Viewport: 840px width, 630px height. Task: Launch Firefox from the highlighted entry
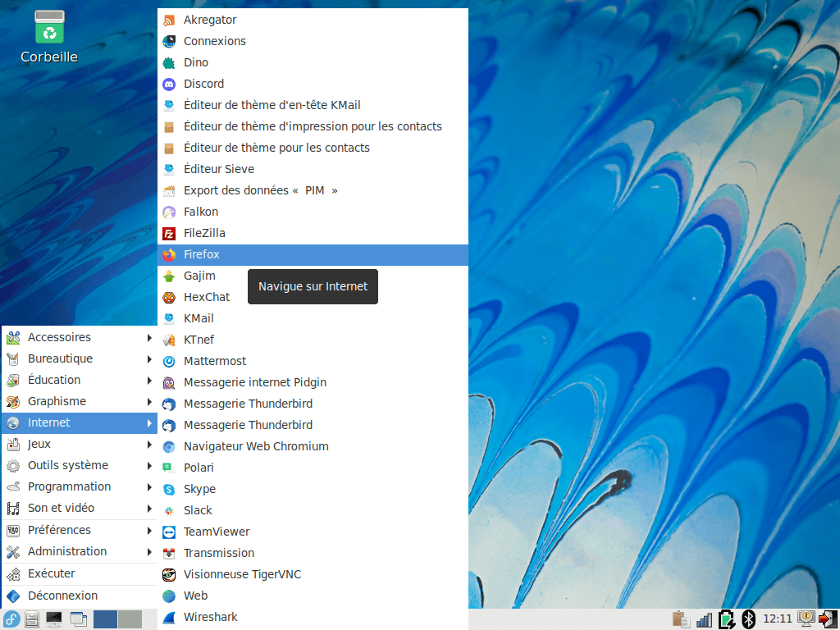pyautogui.click(x=313, y=255)
